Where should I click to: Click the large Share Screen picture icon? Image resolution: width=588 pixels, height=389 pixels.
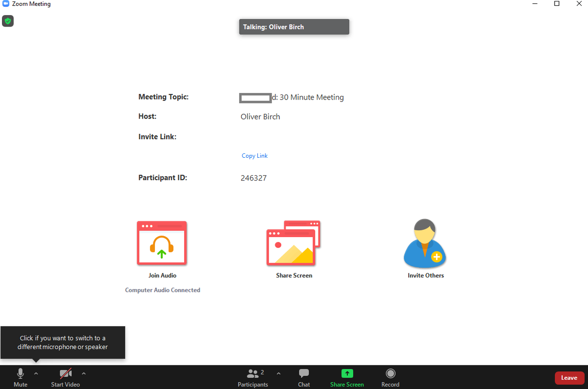[294, 243]
